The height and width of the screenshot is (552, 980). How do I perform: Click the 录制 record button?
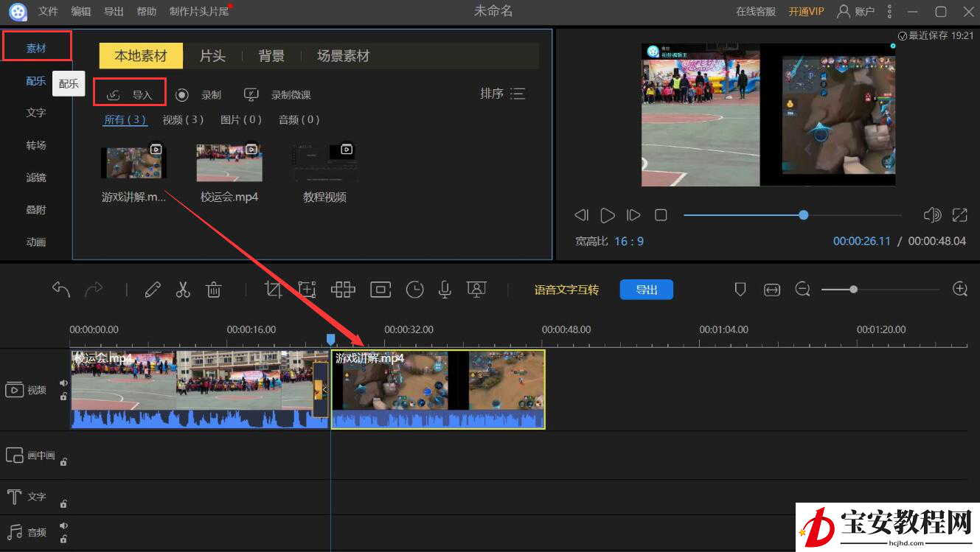pos(198,94)
